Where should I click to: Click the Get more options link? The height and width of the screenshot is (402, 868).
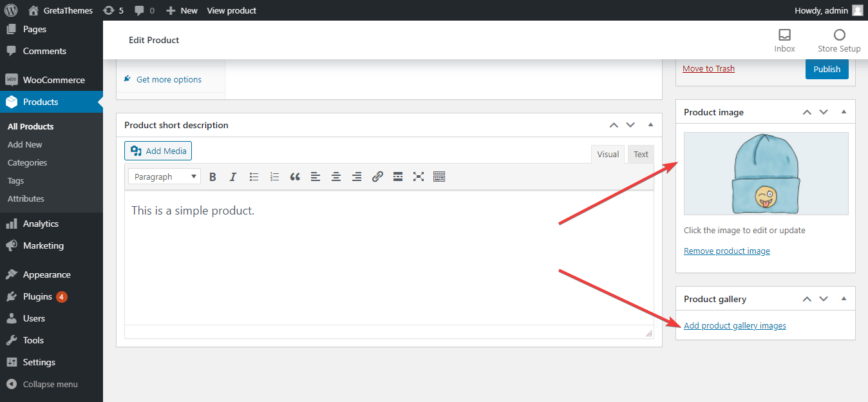point(169,79)
